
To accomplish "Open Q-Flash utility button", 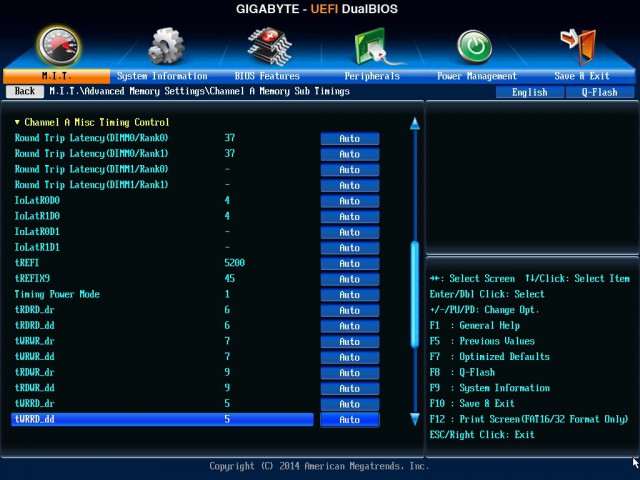I will tap(600, 92).
